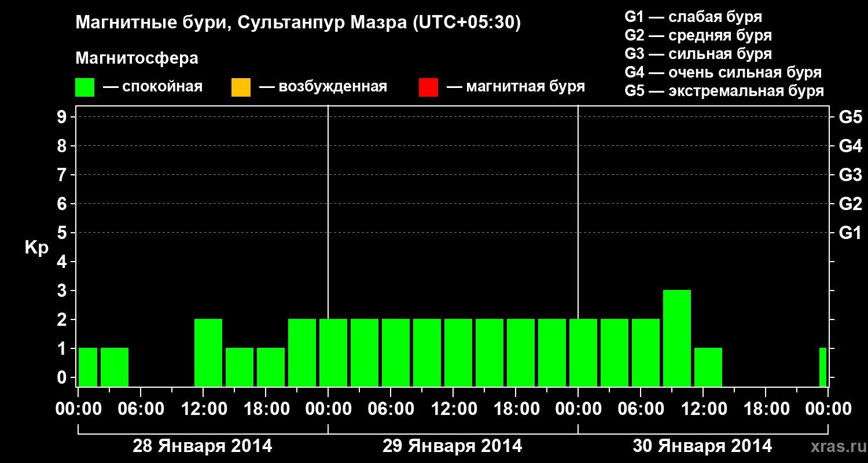The height and width of the screenshot is (463, 868).
Task: Click the 30 Января 2014 date label
Action: [x=703, y=446]
